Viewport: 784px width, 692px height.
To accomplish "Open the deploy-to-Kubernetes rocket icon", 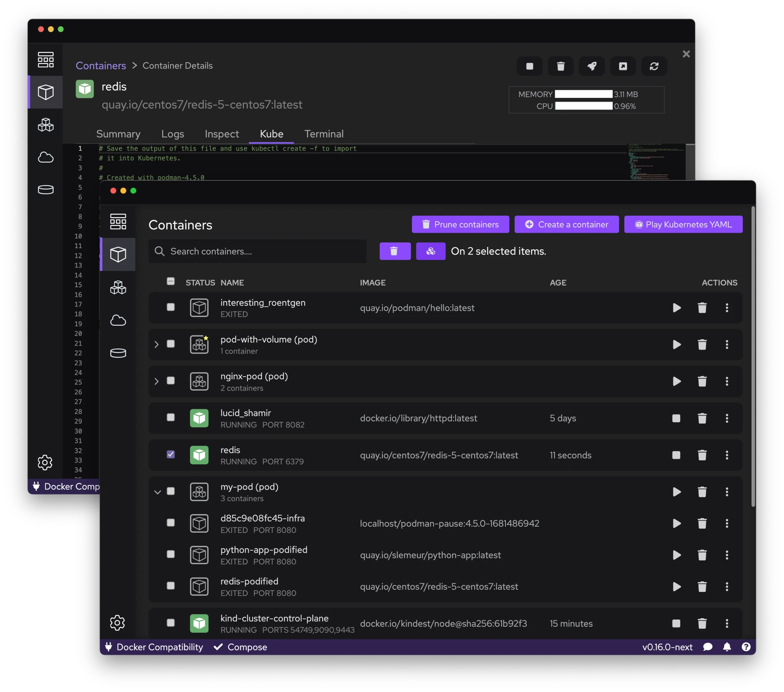I will (592, 66).
